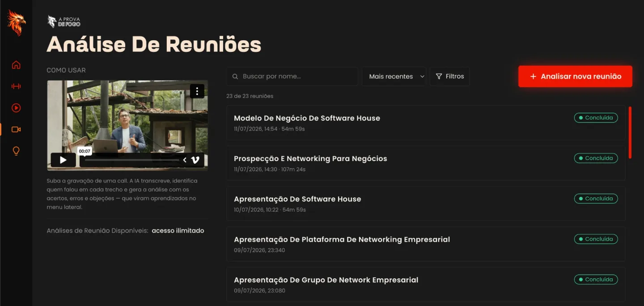Click the search magnifier icon

click(x=235, y=76)
